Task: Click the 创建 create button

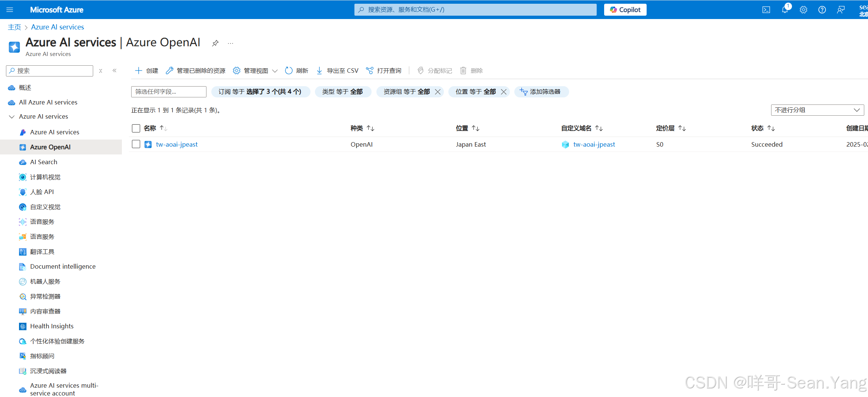Action: click(146, 71)
